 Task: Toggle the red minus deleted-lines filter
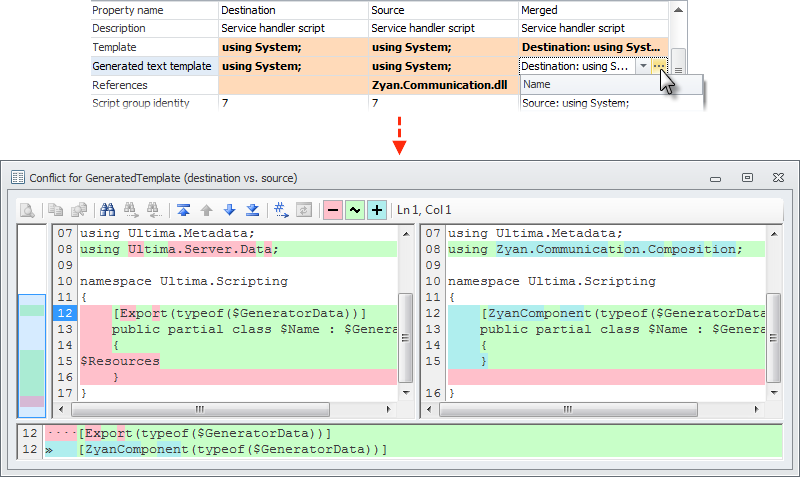[x=331, y=210]
